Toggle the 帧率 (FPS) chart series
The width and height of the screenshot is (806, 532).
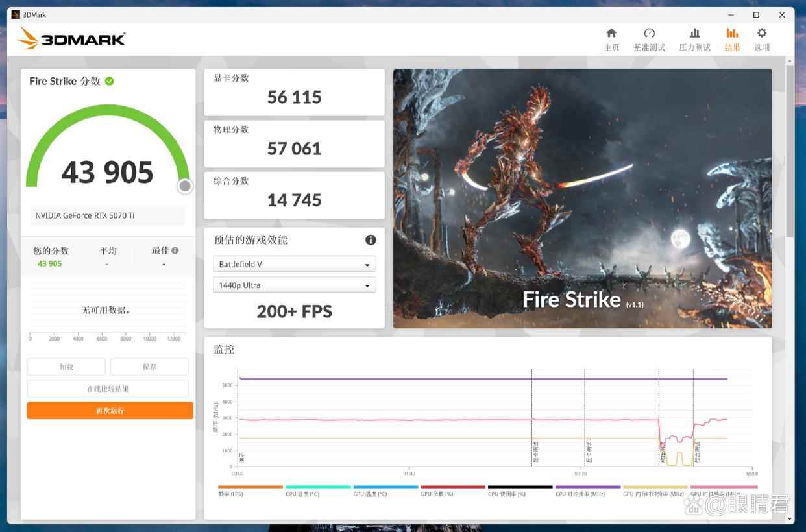(x=250, y=491)
